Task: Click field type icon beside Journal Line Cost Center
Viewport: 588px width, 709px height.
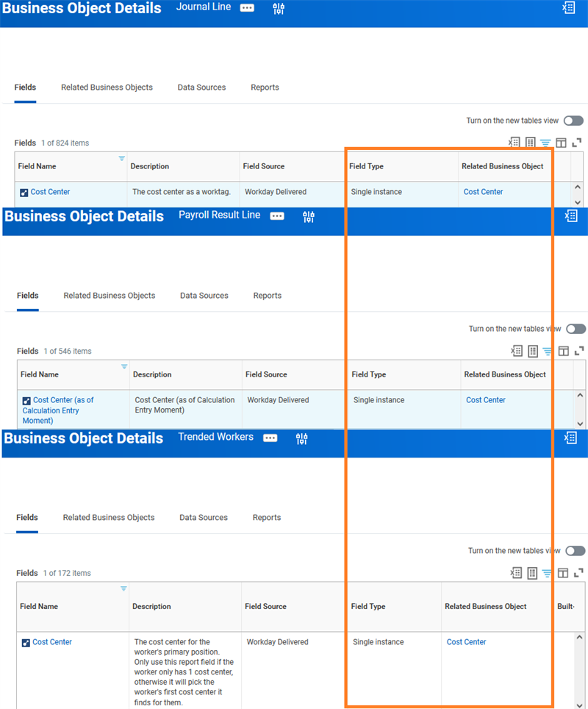Action: pos(24,193)
